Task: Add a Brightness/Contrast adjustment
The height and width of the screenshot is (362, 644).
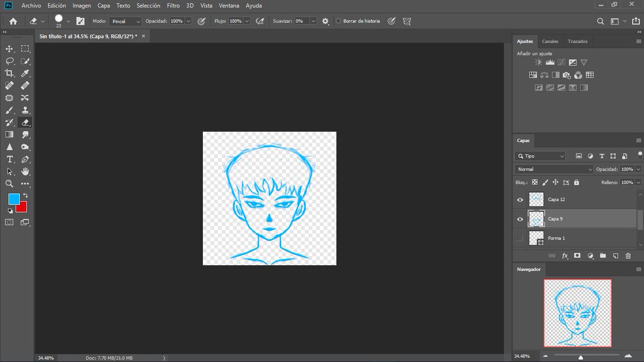Action: pos(538,62)
